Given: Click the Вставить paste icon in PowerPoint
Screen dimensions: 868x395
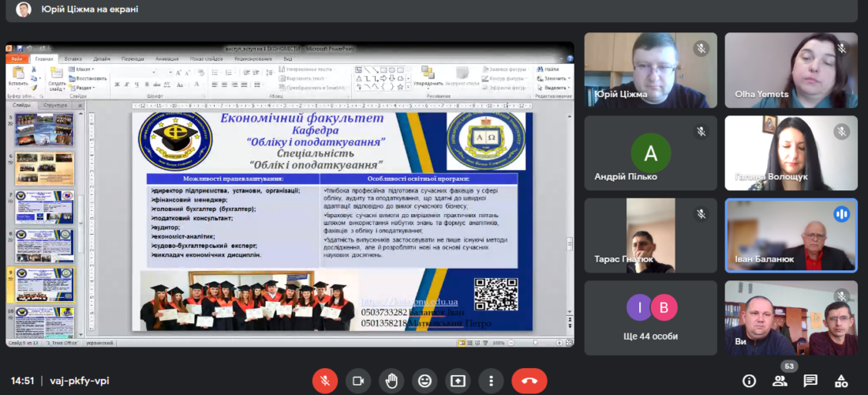Looking at the screenshot, I should coord(17,76).
